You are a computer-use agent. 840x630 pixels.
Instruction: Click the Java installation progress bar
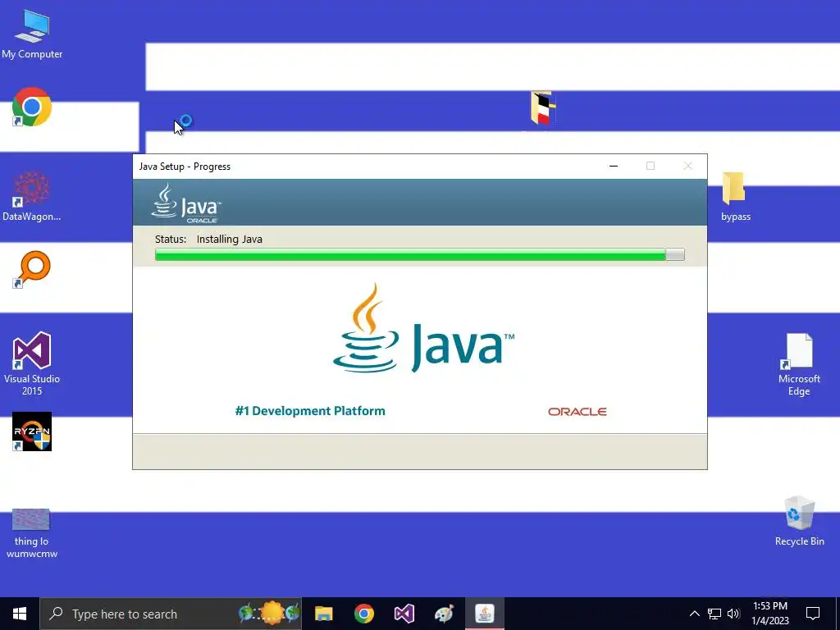click(x=419, y=255)
